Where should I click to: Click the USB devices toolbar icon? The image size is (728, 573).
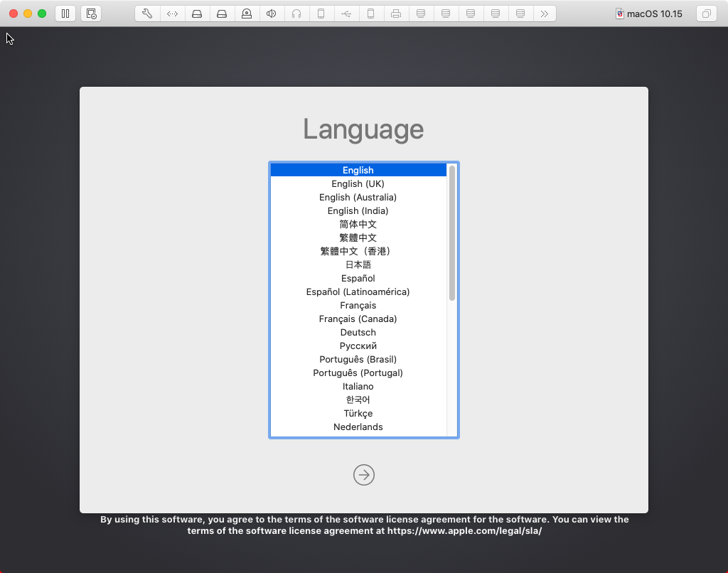coord(346,13)
